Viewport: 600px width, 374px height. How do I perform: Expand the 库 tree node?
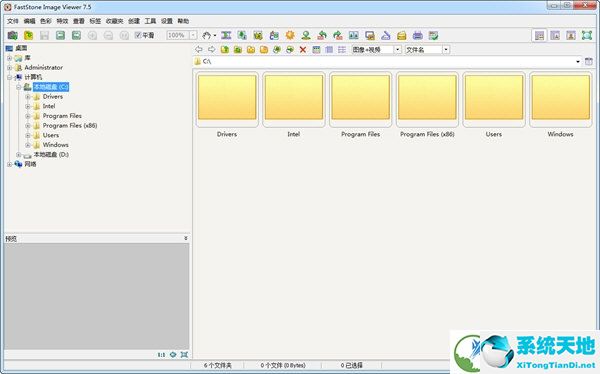pos(10,58)
